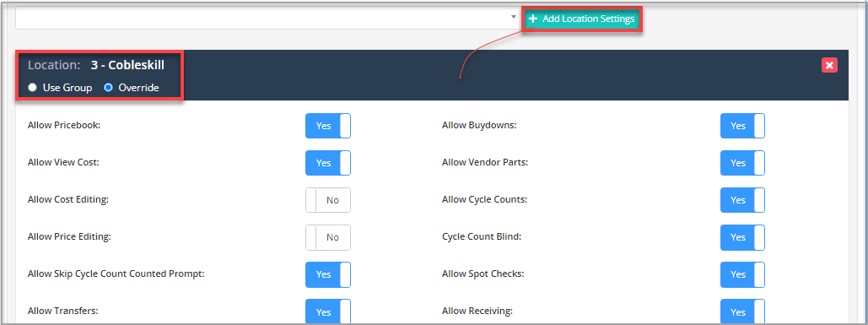Image resolution: width=868 pixels, height=325 pixels.
Task: Click the plus icon on Add Location Settings
Action: [533, 19]
